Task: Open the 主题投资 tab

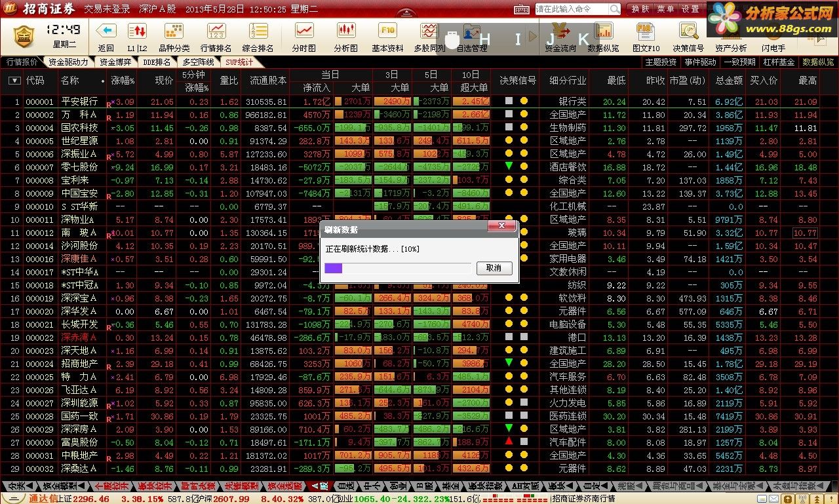Action: pyautogui.click(x=661, y=62)
